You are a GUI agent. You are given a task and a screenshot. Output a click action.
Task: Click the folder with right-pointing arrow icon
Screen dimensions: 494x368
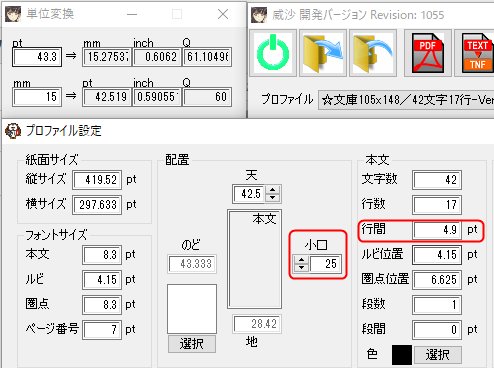click(x=323, y=53)
